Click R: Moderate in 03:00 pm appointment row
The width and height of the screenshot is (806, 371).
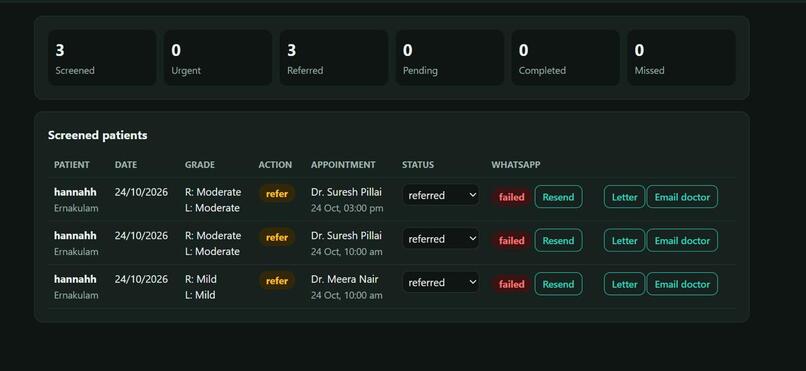click(213, 192)
